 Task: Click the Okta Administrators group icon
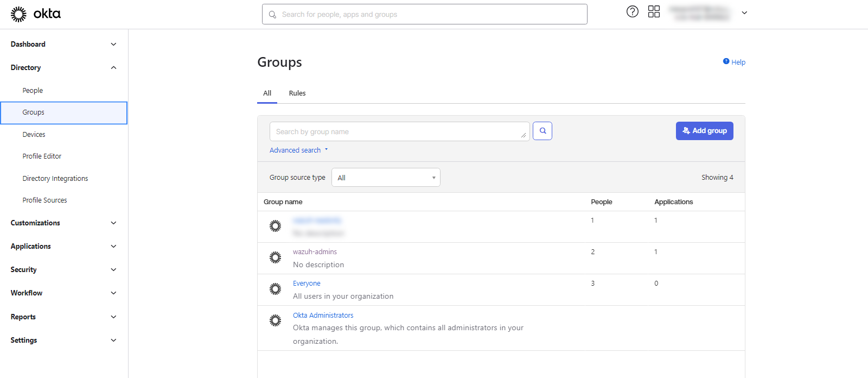point(275,320)
